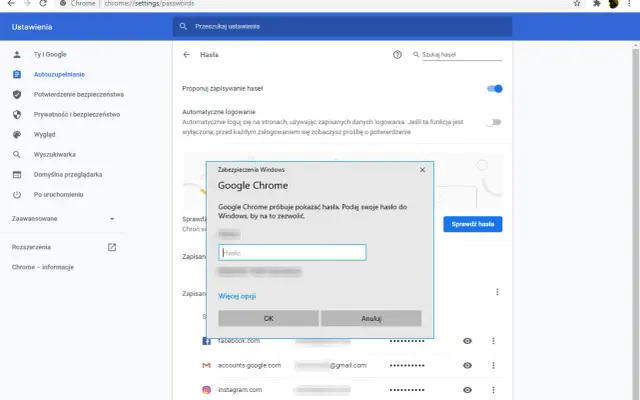The width and height of the screenshot is (640, 400).
Task: Enable the Automatyczne logowanie switch
Action: coord(493,122)
